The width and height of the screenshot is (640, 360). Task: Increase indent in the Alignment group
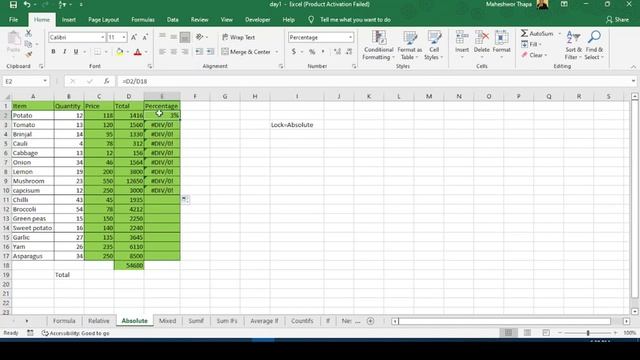pyautogui.click(x=211, y=52)
